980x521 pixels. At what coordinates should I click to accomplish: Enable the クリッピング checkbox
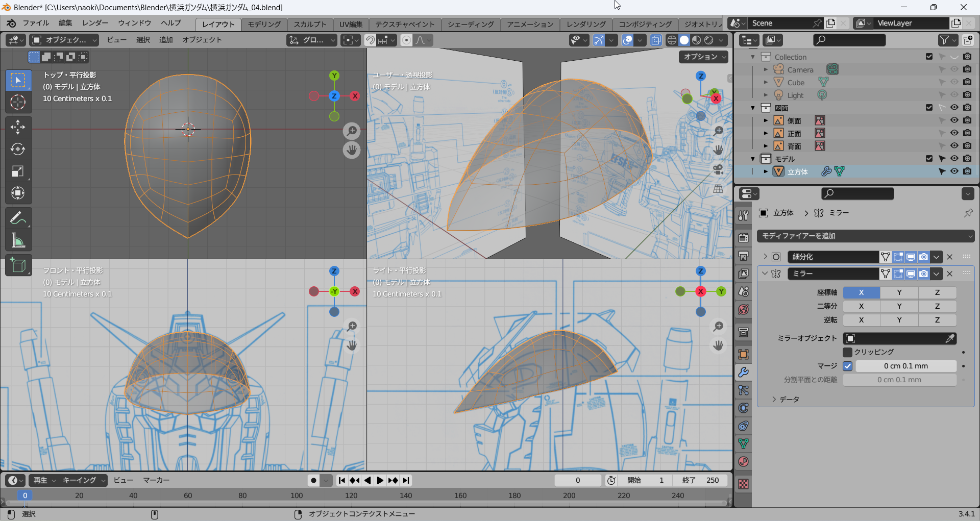[848, 352]
